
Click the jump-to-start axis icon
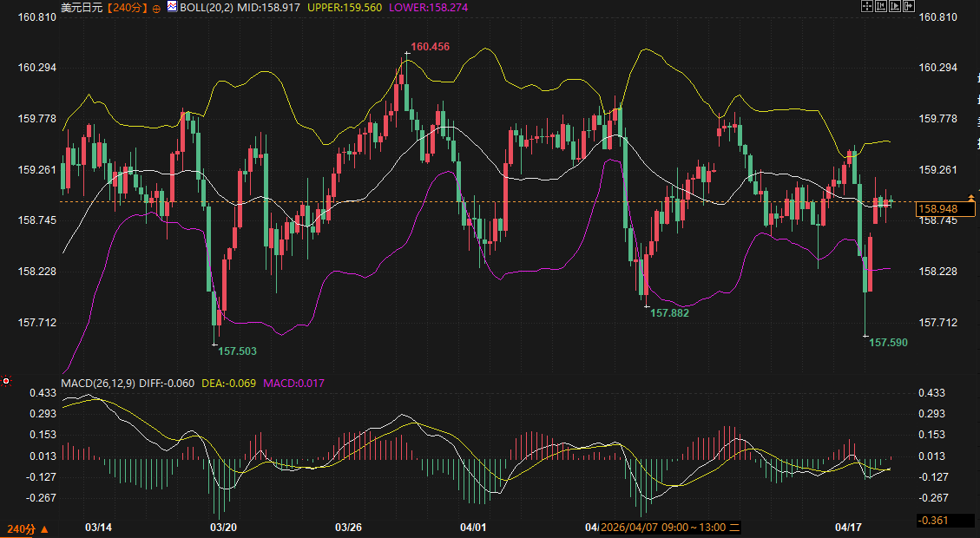[x=880, y=6]
